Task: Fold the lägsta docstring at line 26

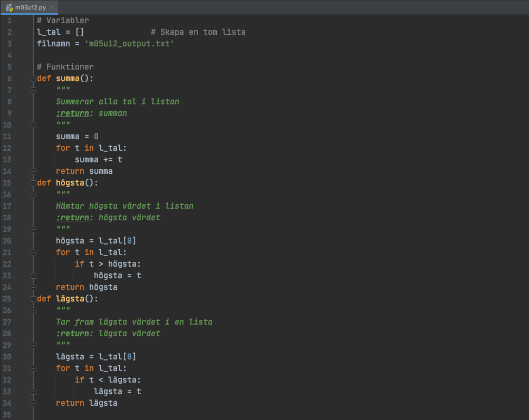Action: [x=33, y=310]
